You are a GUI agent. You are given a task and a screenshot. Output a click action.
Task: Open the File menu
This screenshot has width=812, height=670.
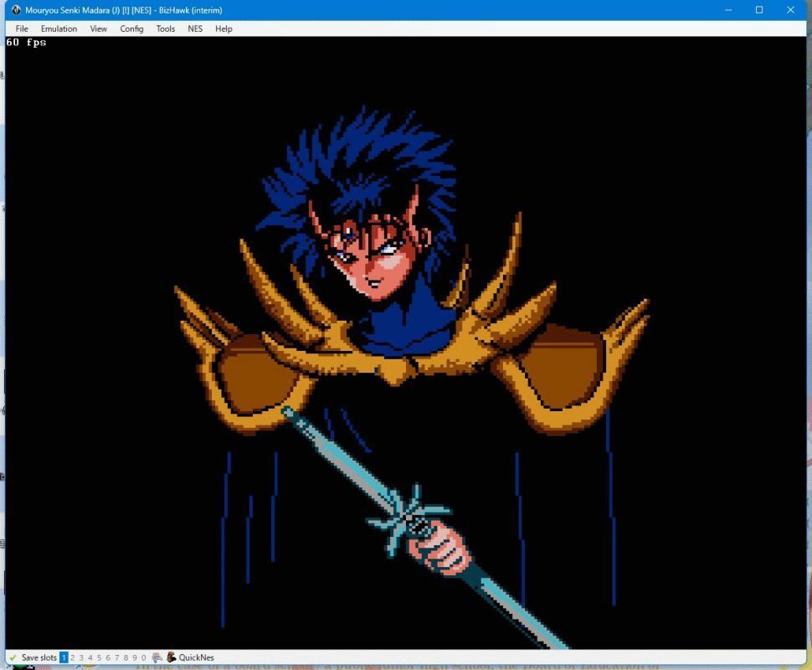pyautogui.click(x=22, y=29)
